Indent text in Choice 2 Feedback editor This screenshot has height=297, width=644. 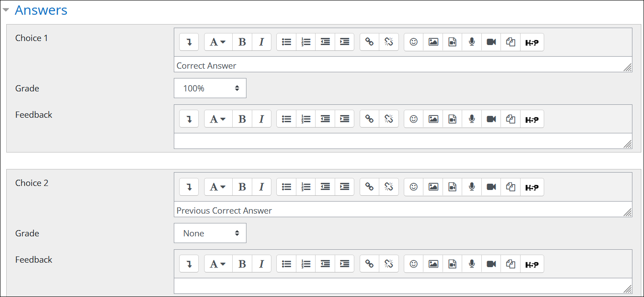[345, 264]
